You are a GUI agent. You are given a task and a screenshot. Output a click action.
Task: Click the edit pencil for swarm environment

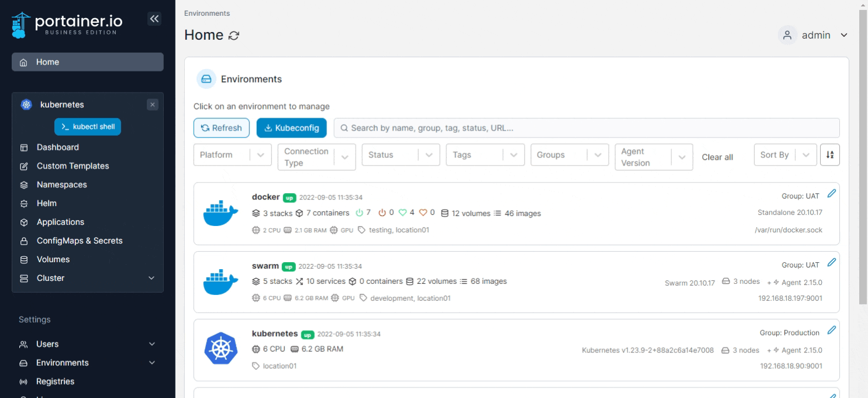point(832,262)
